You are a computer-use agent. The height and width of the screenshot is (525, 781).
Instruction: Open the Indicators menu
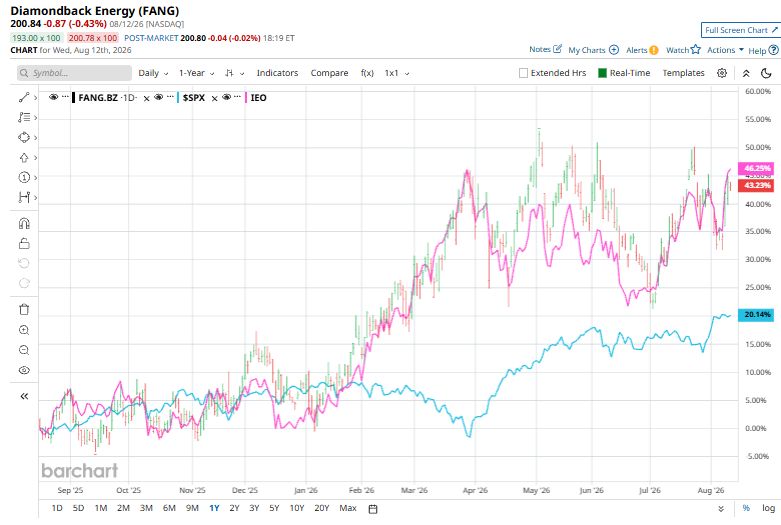click(277, 73)
